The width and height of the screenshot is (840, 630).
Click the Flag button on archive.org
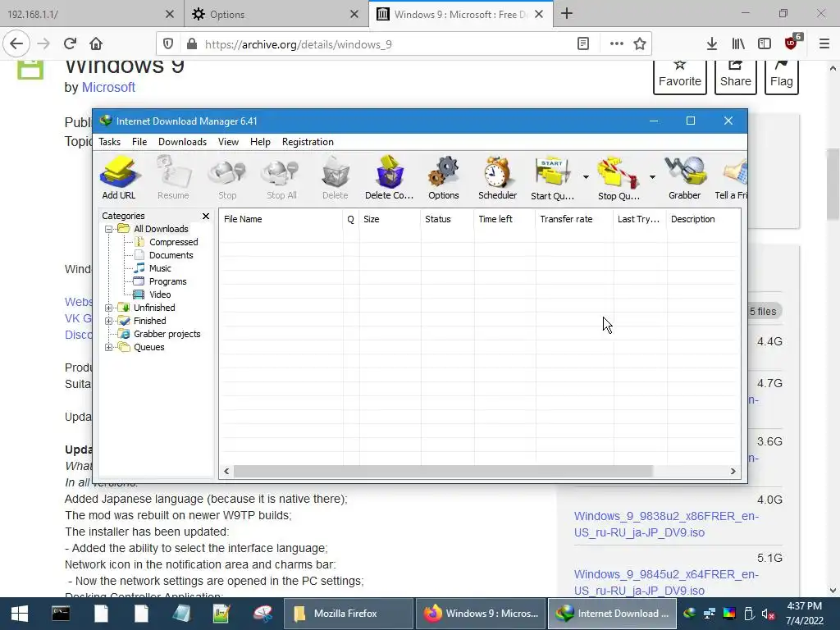point(782,76)
